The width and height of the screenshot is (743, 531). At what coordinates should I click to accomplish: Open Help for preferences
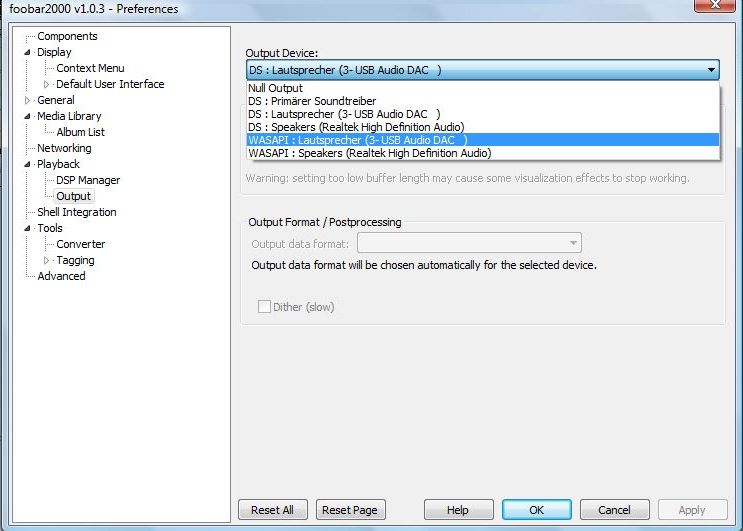click(x=458, y=510)
